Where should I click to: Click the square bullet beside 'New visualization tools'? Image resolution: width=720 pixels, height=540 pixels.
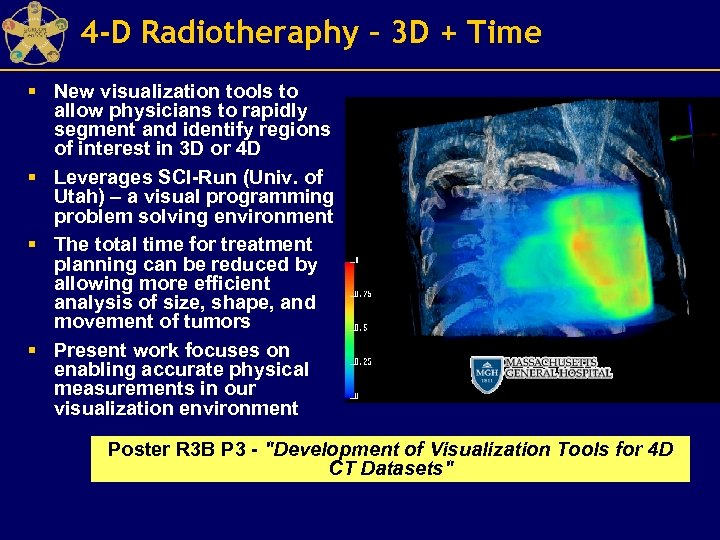click(32, 91)
